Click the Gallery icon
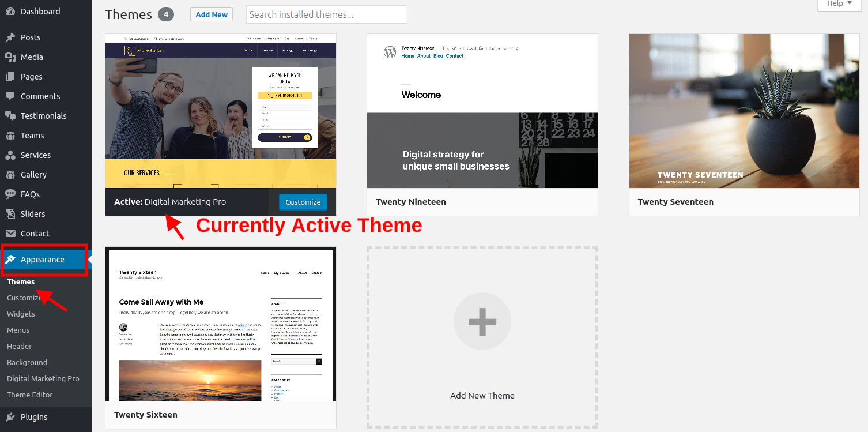 point(10,175)
